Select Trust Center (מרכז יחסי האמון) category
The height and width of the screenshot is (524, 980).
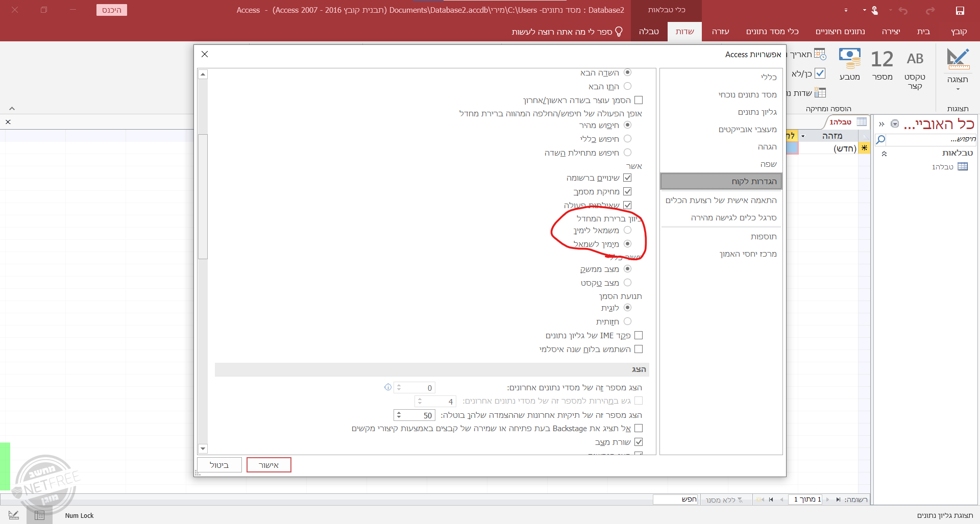[721, 254]
